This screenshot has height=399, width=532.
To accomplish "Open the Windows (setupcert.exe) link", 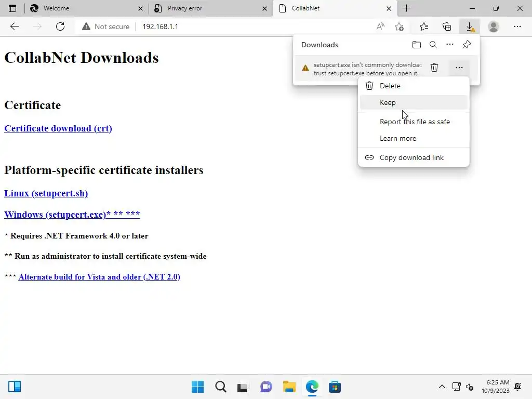I will pyautogui.click(x=72, y=215).
